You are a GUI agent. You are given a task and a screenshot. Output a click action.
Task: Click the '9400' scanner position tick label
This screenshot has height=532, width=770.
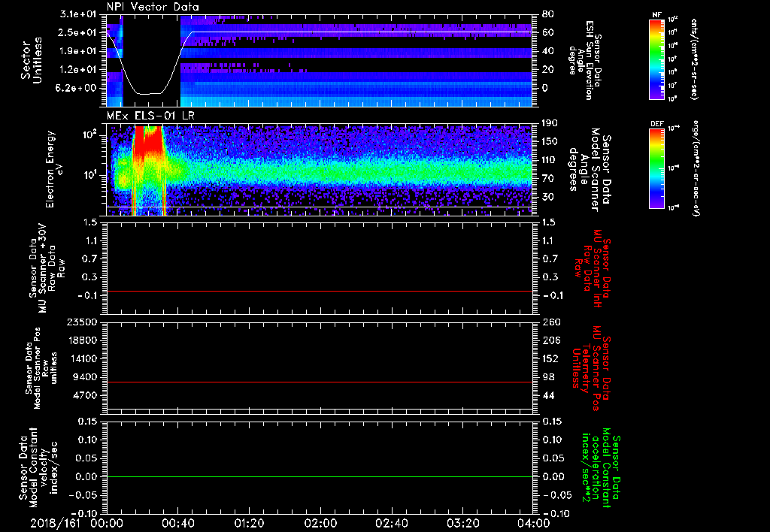[86, 377]
